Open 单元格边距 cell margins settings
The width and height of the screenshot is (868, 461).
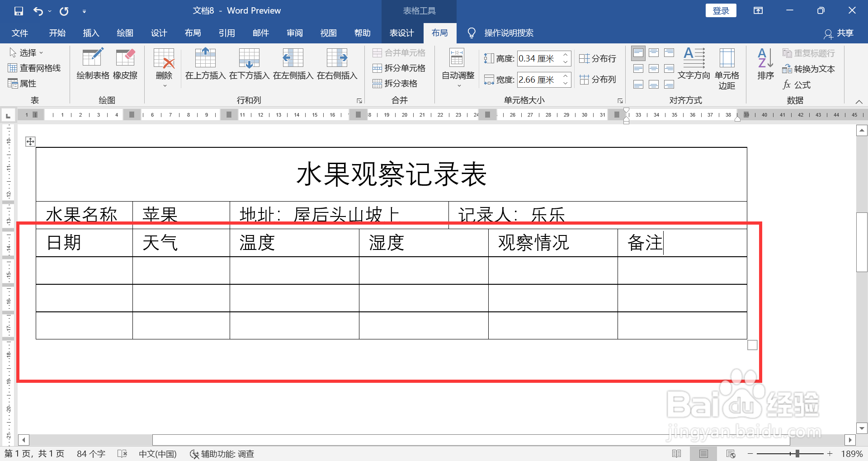(x=726, y=68)
